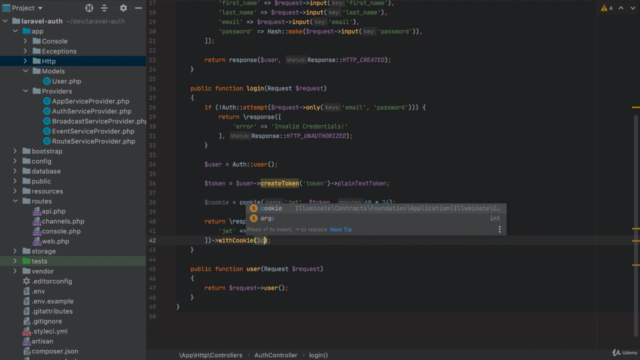Choose the cookie completion suggestion
Screen dimensions: 640x360
tap(376, 208)
